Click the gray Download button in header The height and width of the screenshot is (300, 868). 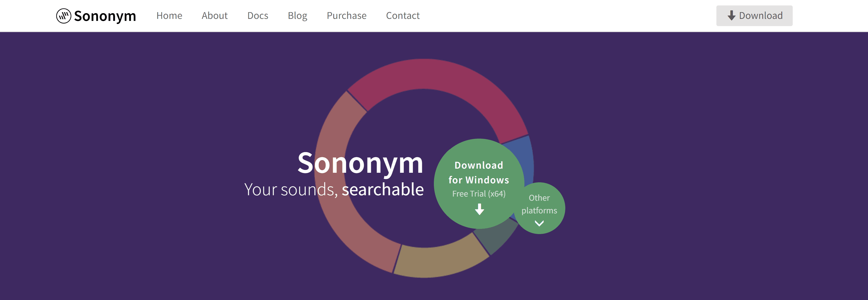[x=754, y=16]
